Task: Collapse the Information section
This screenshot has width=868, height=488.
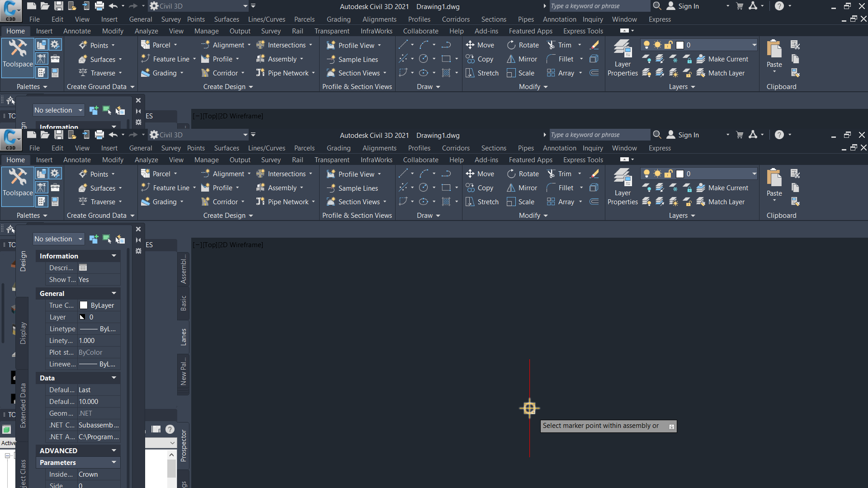Action: pyautogui.click(x=114, y=256)
